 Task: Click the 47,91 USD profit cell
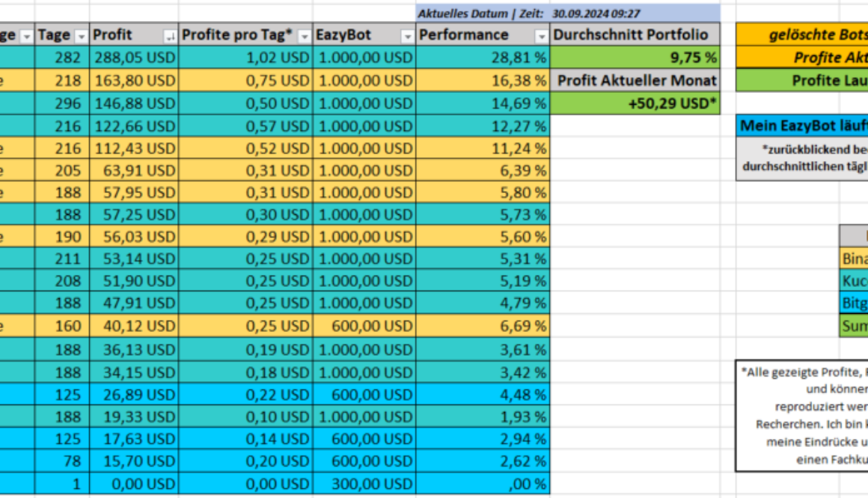[134, 303]
